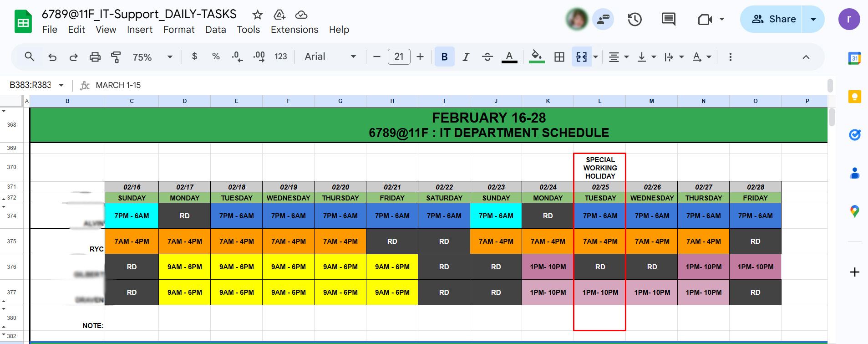
Task: Decrease decimal places
Action: click(x=237, y=56)
